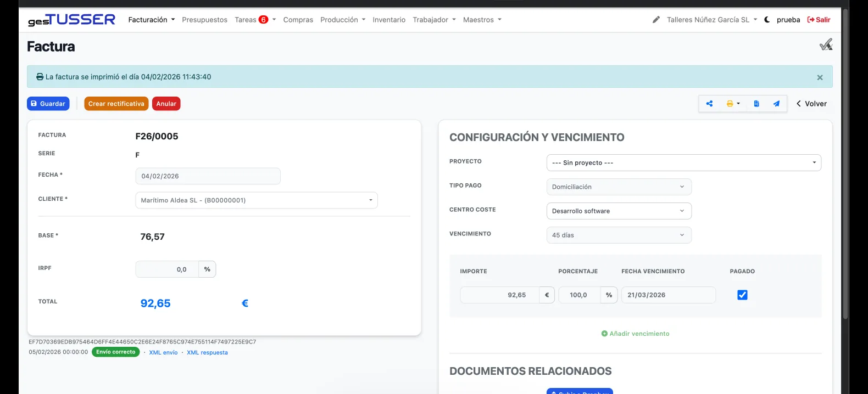Screen dimensions: 868x394
Task: Click the printer icon in the notification banner
Action: [x=40, y=77]
